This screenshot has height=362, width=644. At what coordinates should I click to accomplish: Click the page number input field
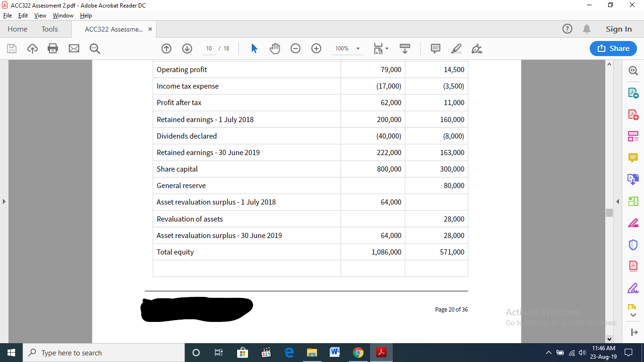(208, 48)
